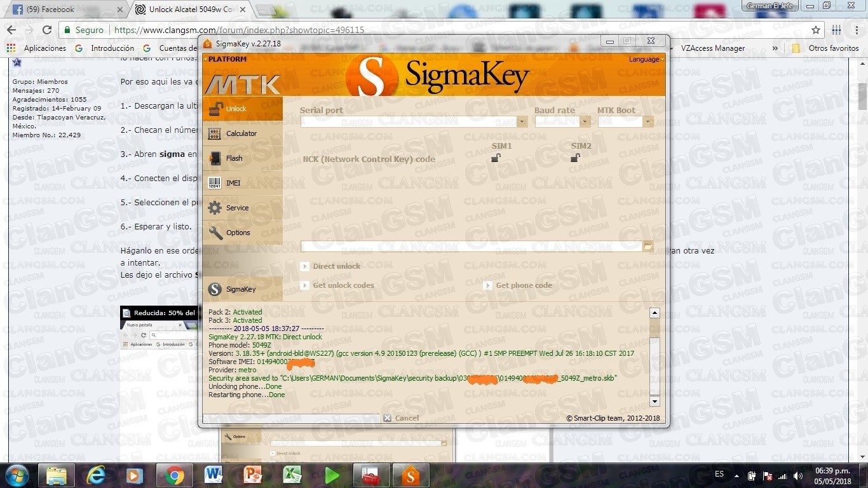Click the Chrome taskbar icon
868x488 pixels.
[175, 475]
